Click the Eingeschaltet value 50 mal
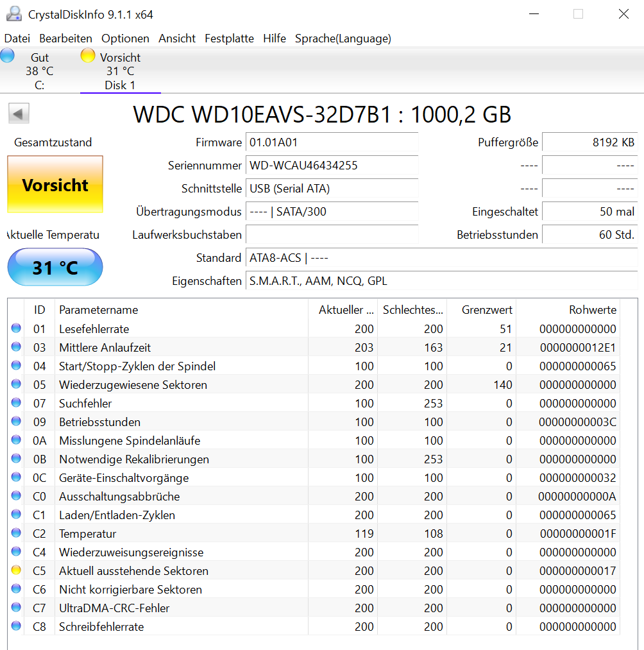The image size is (644, 650). [590, 211]
